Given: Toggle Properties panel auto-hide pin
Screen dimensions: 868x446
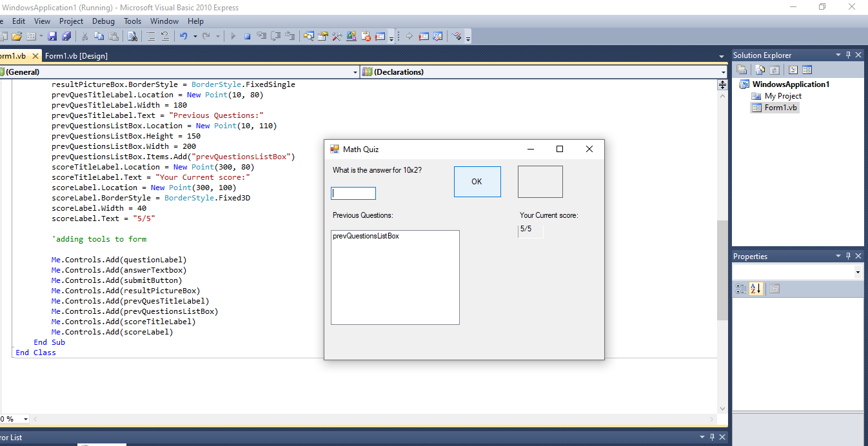Looking at the screenshot, I should 848,256.
